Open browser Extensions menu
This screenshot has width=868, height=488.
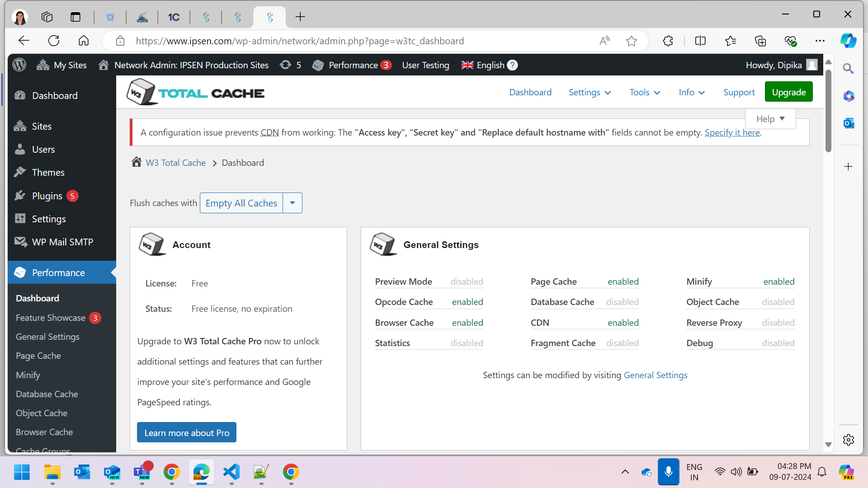coord(668,41)
